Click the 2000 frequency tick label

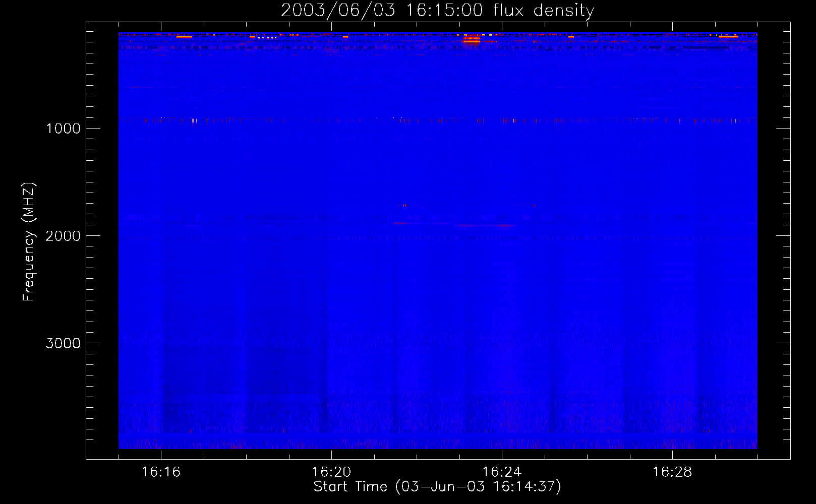[63, 236]
